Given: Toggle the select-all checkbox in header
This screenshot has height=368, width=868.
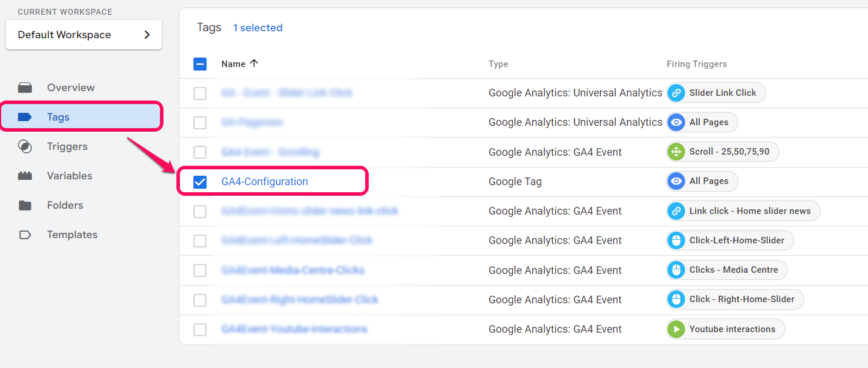Looking at the screenshot, I should point(200,64).
